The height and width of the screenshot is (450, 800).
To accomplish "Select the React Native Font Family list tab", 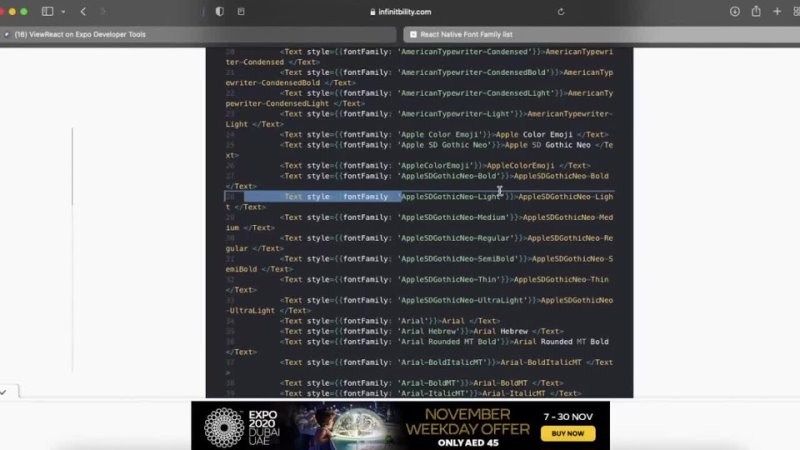I will (602, 34).
